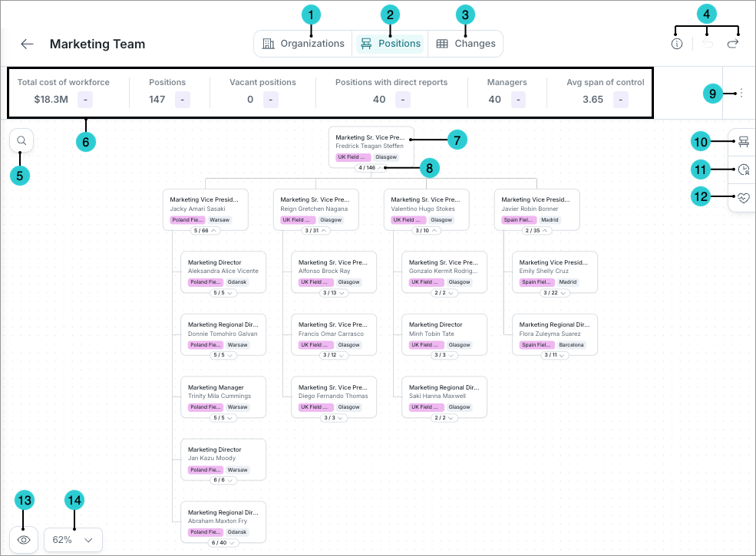The width and height of the screenshot is (756, 556).
Task: Click the dash badge next to $18.3M
Action: [87, 99]
